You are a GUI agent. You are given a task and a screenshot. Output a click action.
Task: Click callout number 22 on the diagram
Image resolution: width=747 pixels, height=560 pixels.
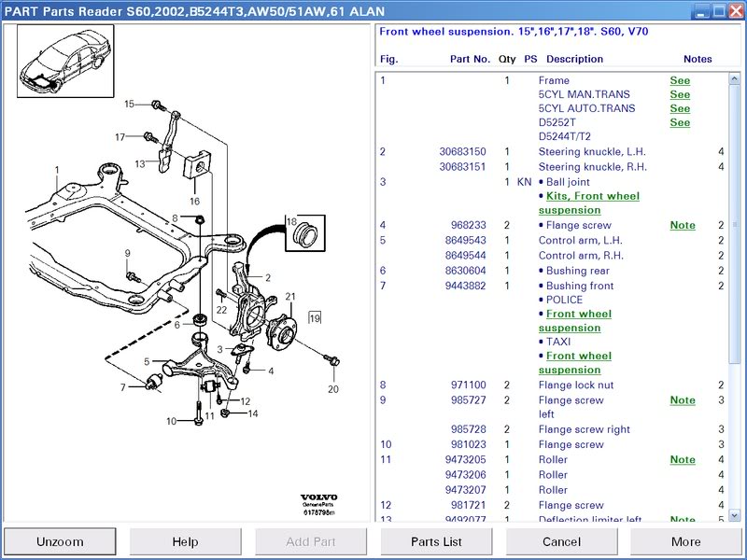(x=221, y=310)
